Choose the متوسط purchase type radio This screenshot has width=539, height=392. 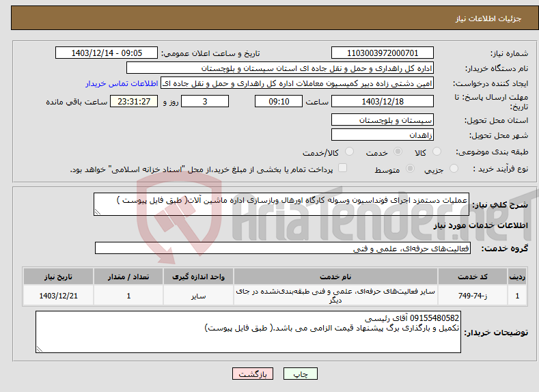coord(410,169)
